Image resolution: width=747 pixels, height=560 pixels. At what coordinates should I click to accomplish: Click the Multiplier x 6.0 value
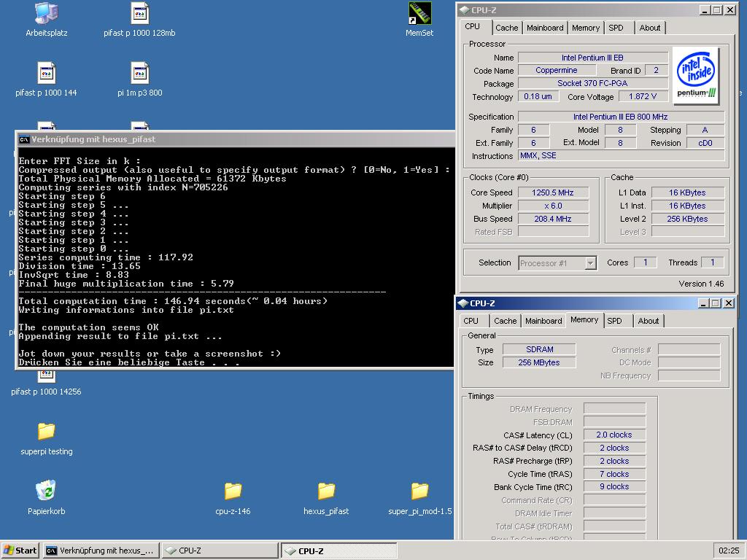point(553,206)
